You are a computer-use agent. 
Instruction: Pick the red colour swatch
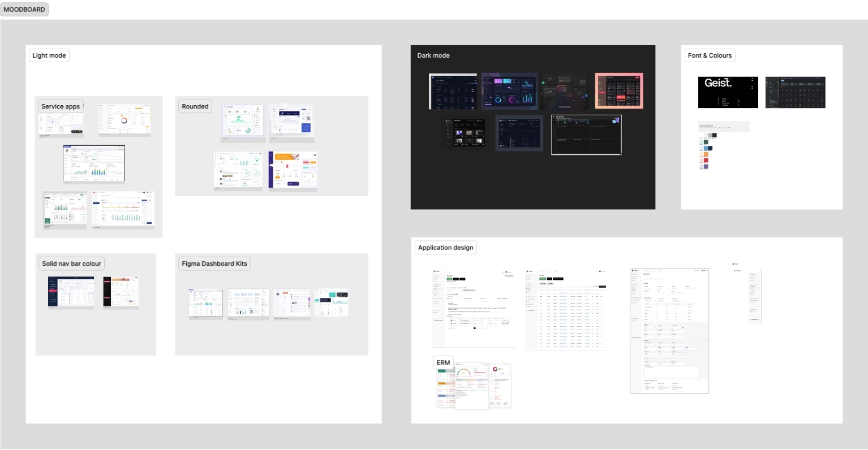(706, 161)
